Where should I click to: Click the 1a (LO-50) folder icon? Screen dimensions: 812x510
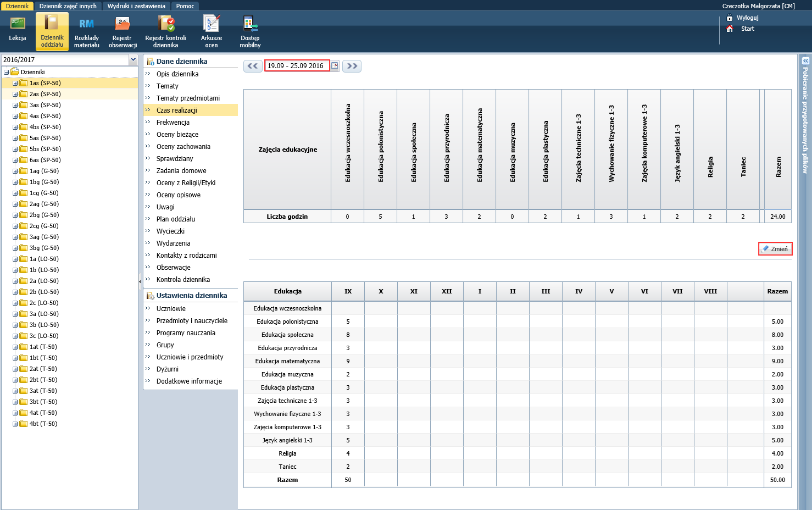pos(24,259)
